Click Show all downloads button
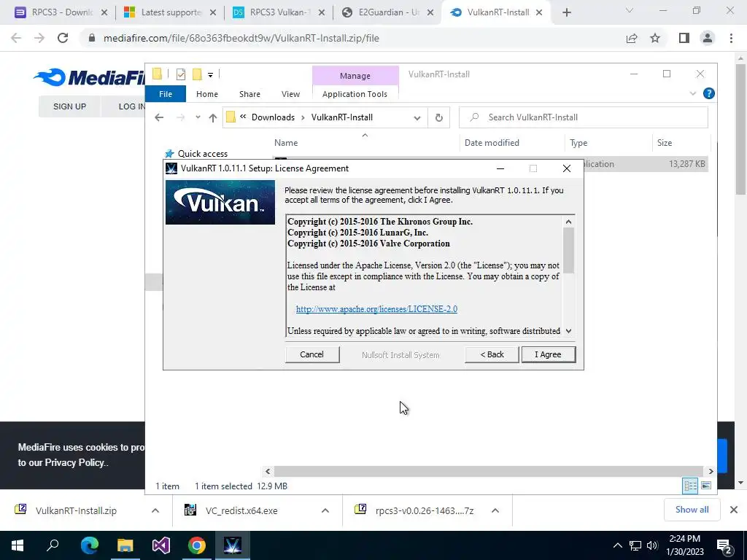 coord(692,510)
